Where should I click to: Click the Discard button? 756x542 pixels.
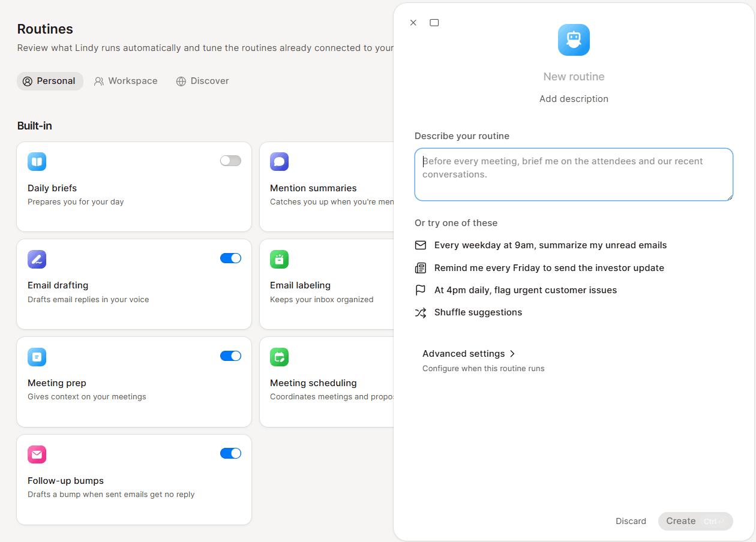tap(631, 521)
